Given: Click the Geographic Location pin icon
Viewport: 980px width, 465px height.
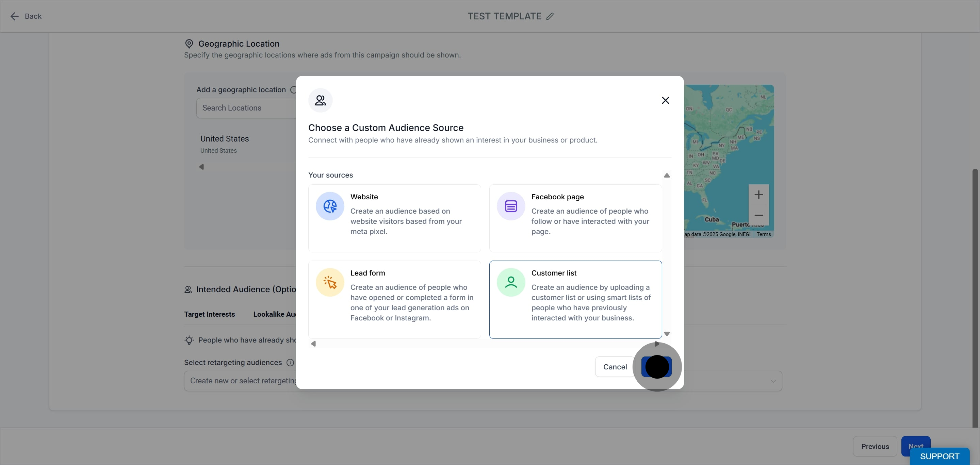Looking at the screenshot, I should (189, 44).
